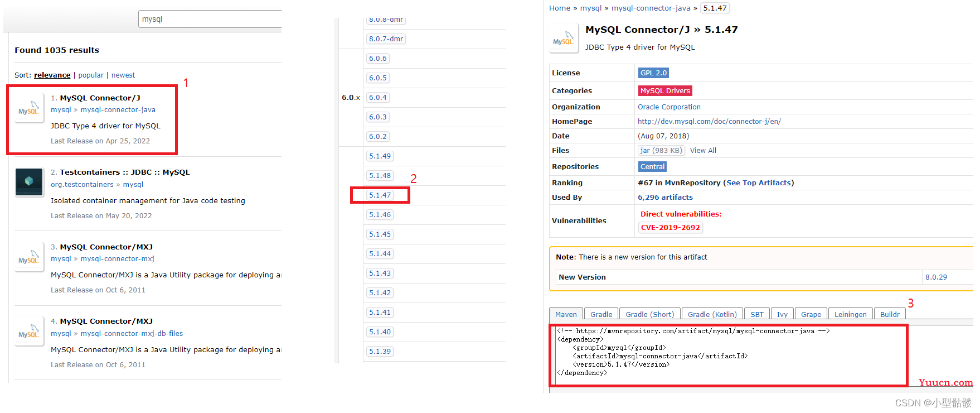Open the MySQL Connector/J result title

pos(100,98)
